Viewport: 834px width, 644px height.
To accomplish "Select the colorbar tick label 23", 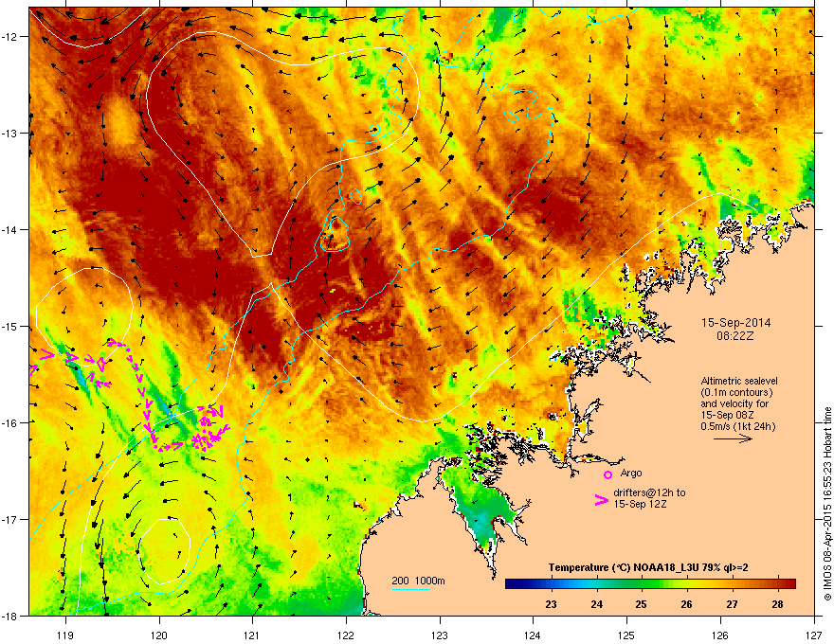I will click(551, 604).
